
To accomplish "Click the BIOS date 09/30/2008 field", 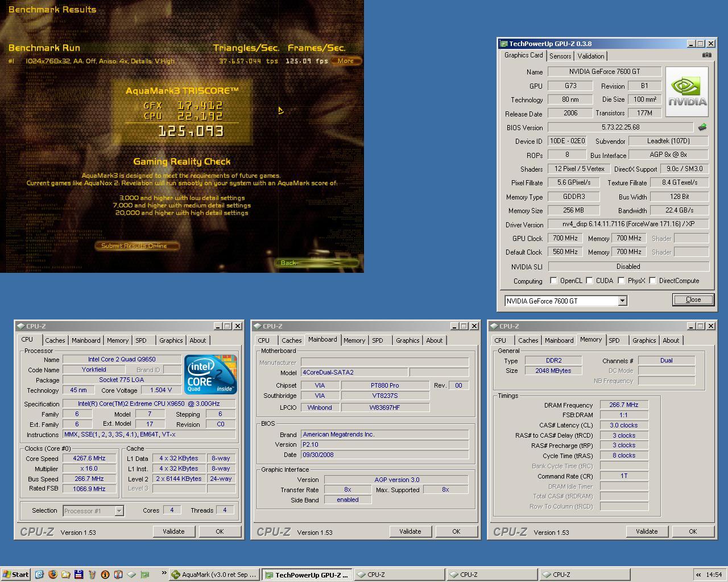I will 384,455.
